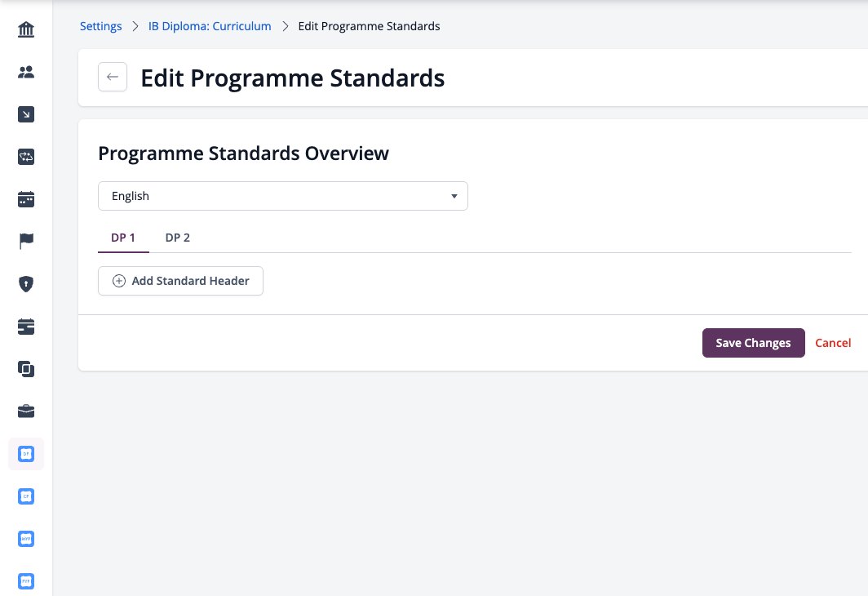Go to Settings breadcrumb link
This screenshot has width=868, height=596.
pyautogui.click(x=101, y=26)
